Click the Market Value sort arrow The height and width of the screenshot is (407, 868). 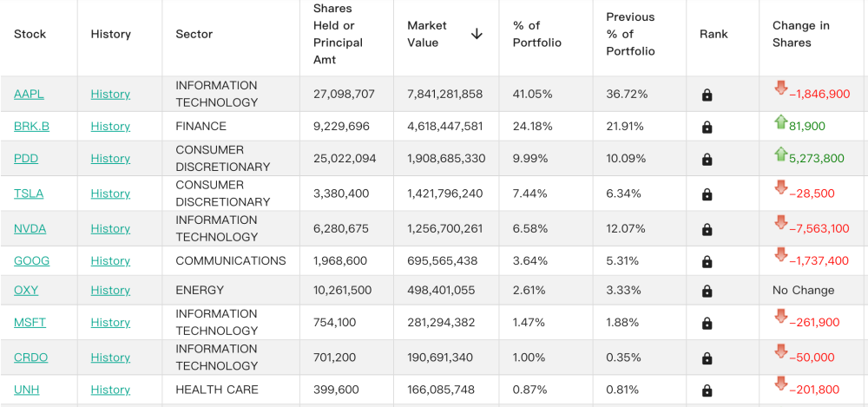pos(477,35)
